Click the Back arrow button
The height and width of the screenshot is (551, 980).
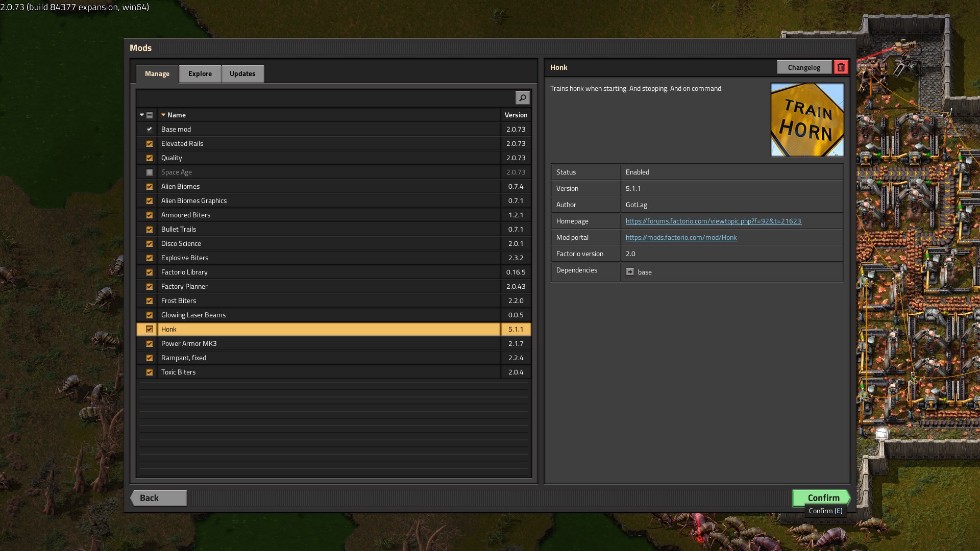tap(158, 498)
